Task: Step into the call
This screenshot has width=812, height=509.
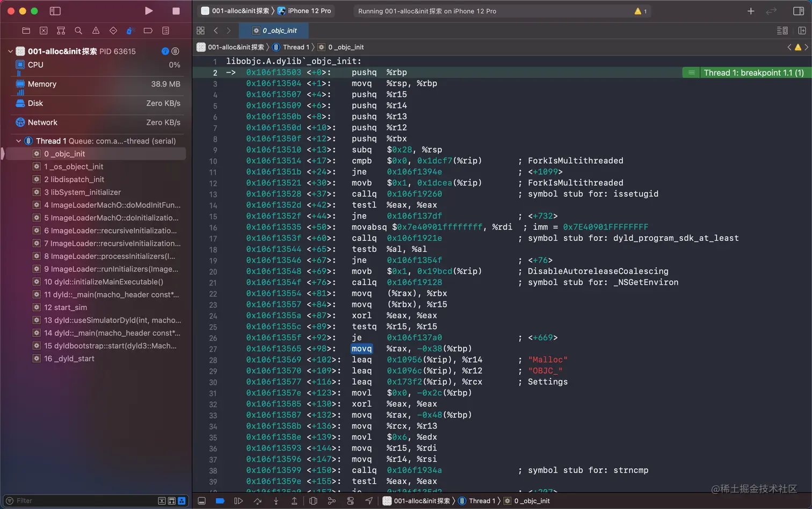Action: coord(276,501)
